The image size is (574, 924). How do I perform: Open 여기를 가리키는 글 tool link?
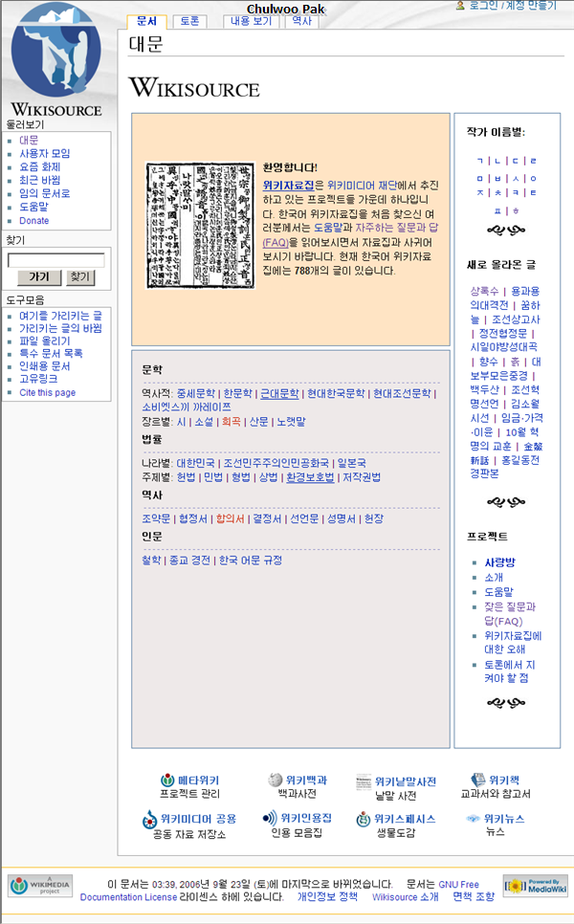[60, 316]
